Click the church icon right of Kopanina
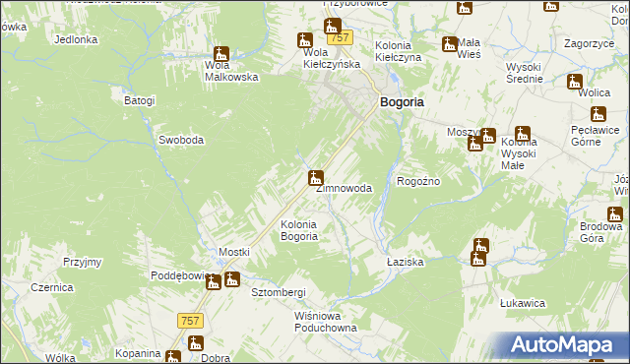 click(x=173, y=357)
